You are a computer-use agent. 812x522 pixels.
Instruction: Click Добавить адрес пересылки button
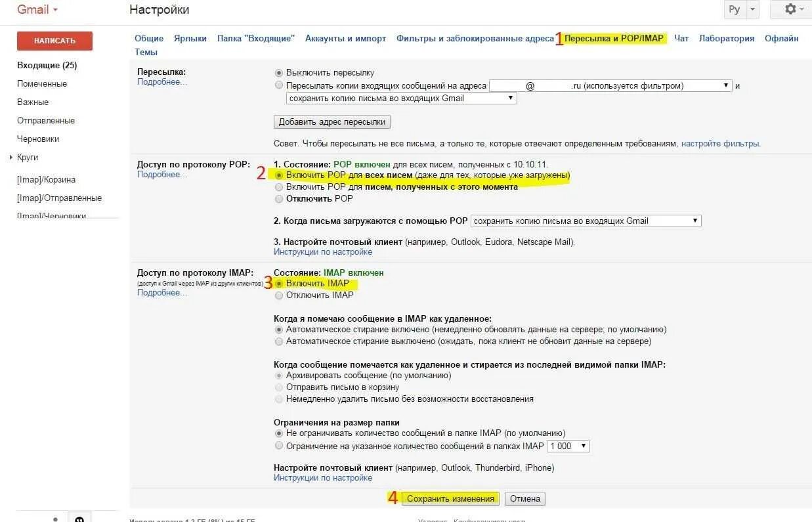click(x=332, y=122)
